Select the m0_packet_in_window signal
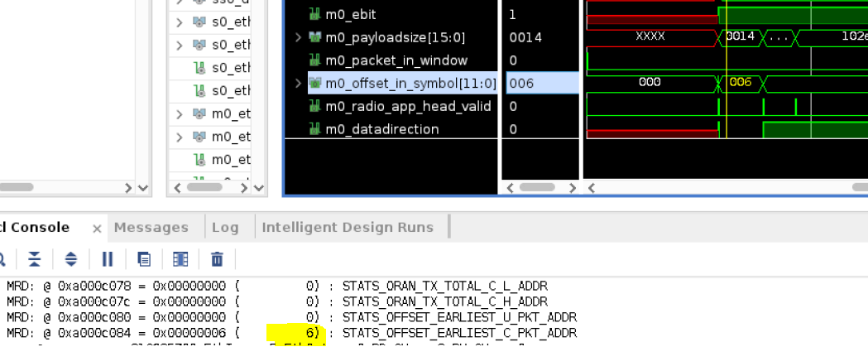 pyautogui.click(x=396, y=60)
